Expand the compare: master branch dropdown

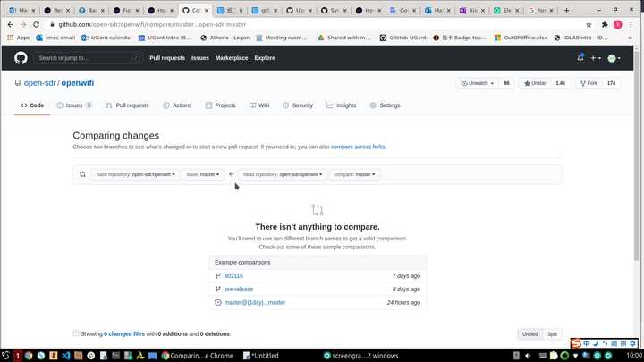click(354, 174)
